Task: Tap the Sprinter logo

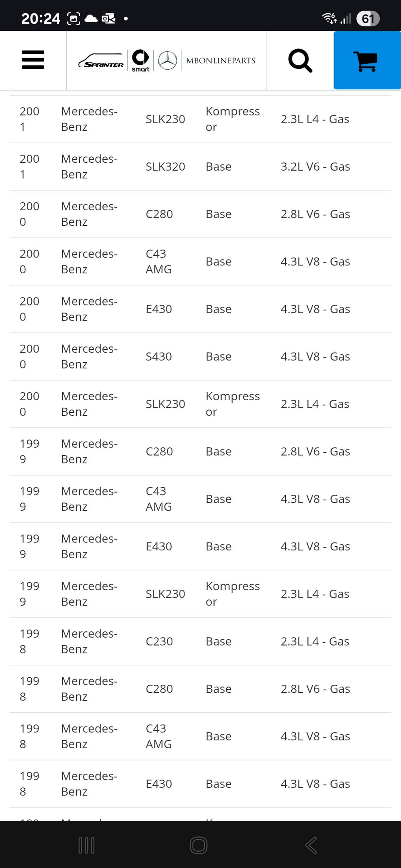Action: click(x=101, y=61)
